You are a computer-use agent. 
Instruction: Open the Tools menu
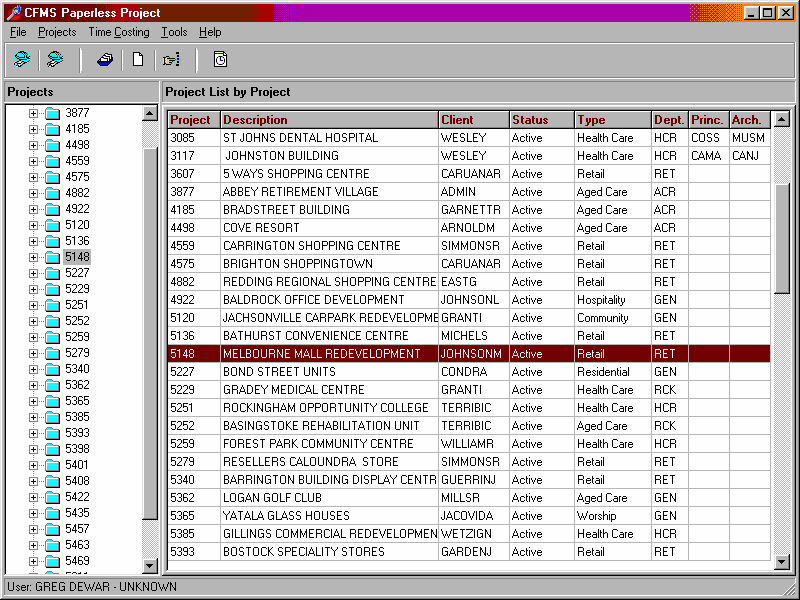tap(174, 32)
